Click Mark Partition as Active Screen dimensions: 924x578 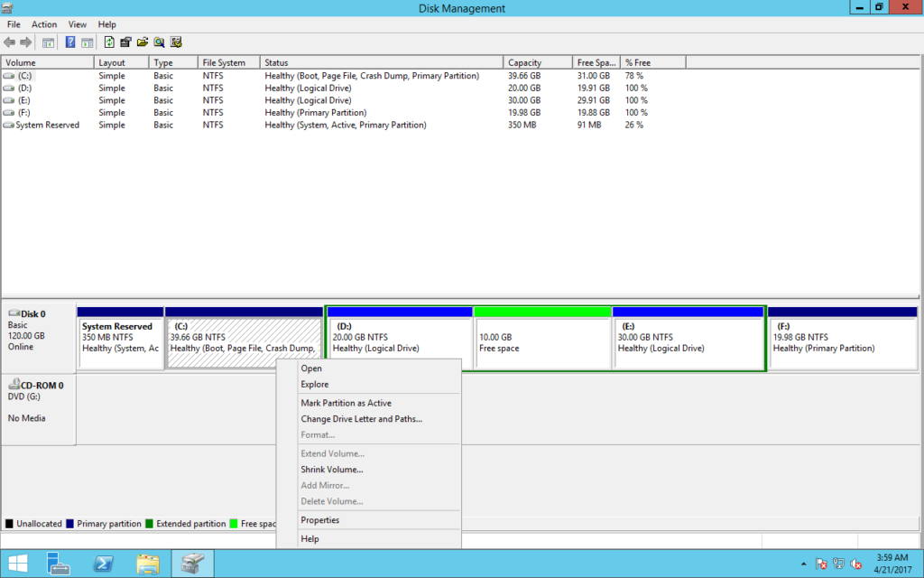346,403
